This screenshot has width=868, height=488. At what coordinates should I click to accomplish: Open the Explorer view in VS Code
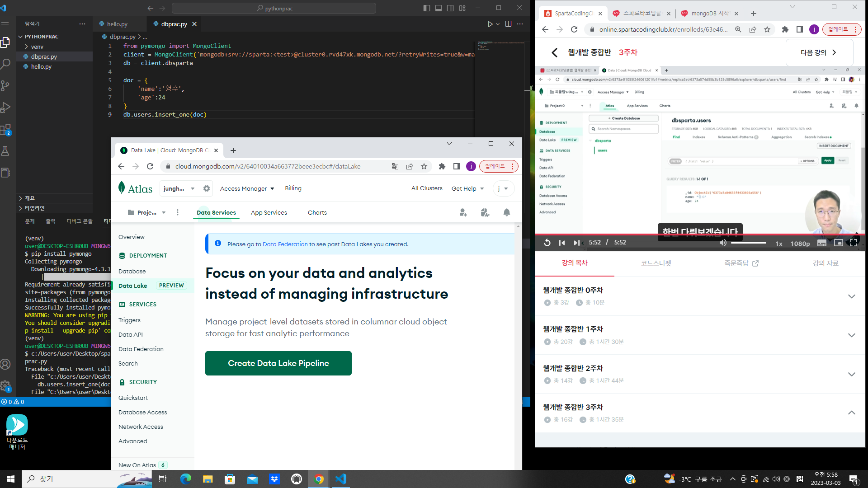5,42
